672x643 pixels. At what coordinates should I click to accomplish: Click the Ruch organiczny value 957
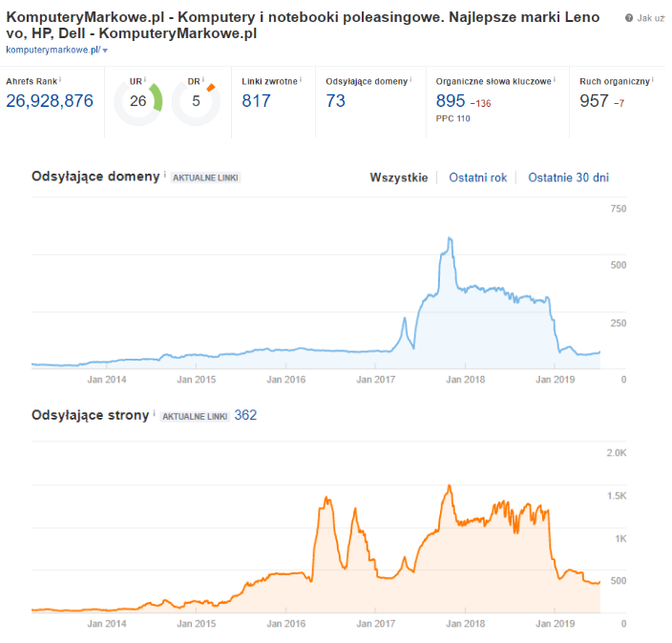point(594,101)
